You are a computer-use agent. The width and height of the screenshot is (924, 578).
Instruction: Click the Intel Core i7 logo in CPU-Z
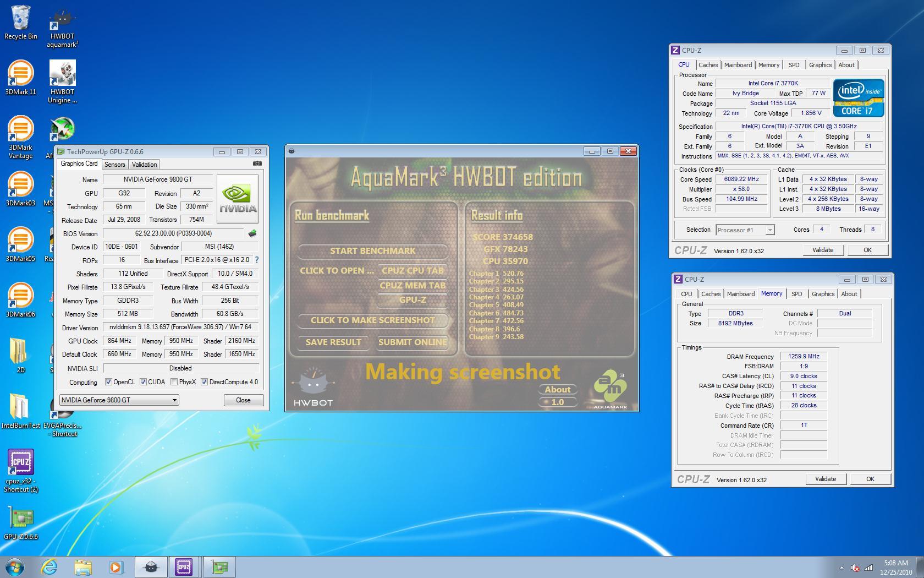(858, 98)
